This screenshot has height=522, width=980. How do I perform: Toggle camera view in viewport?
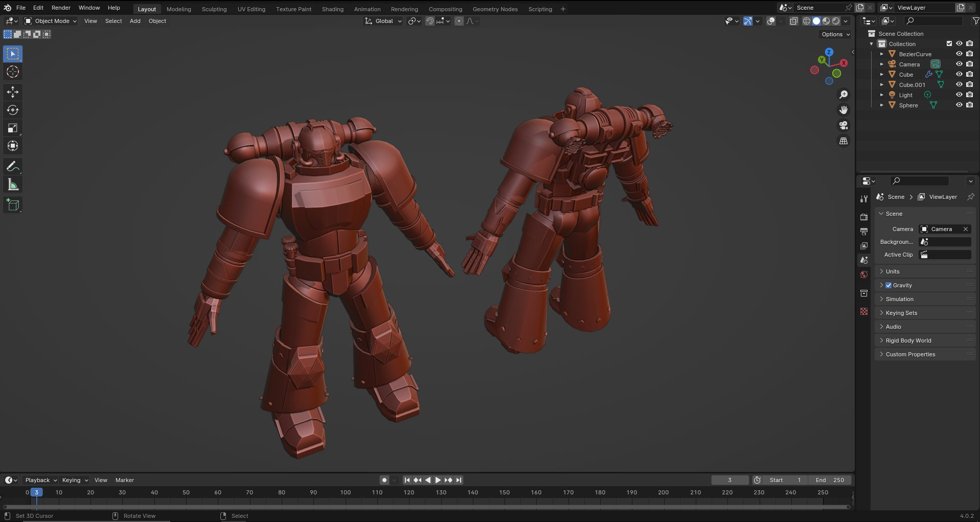point(844,125)
